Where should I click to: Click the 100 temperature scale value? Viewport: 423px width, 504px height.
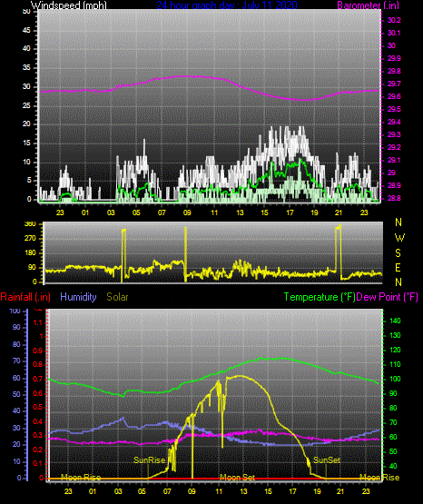395,379
